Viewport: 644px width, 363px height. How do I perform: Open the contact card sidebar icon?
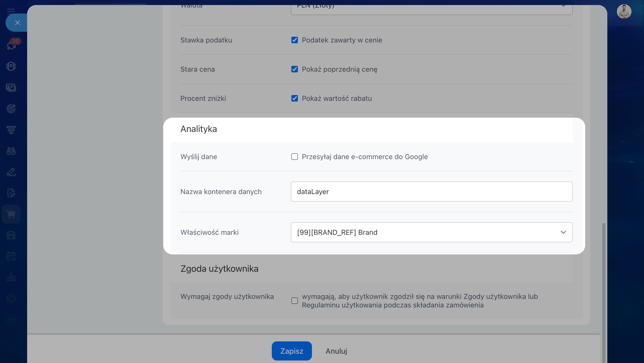pos(11,87)
